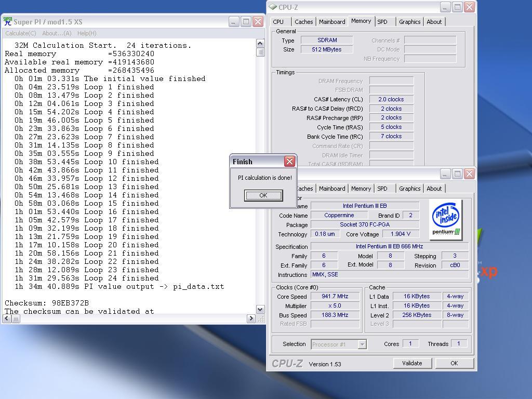Click the Code Name value Coppermine

[339, 215]
